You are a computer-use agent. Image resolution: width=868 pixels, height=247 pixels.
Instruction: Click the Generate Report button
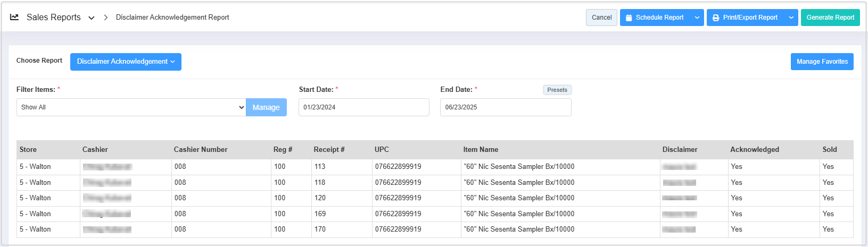click(830, 18)
